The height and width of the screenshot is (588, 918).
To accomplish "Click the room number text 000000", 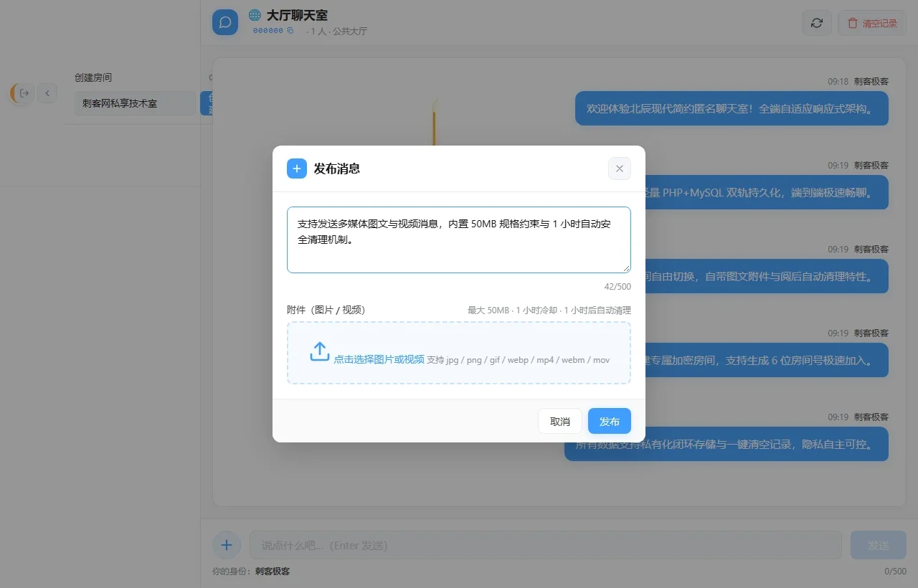I will [268, 31].
